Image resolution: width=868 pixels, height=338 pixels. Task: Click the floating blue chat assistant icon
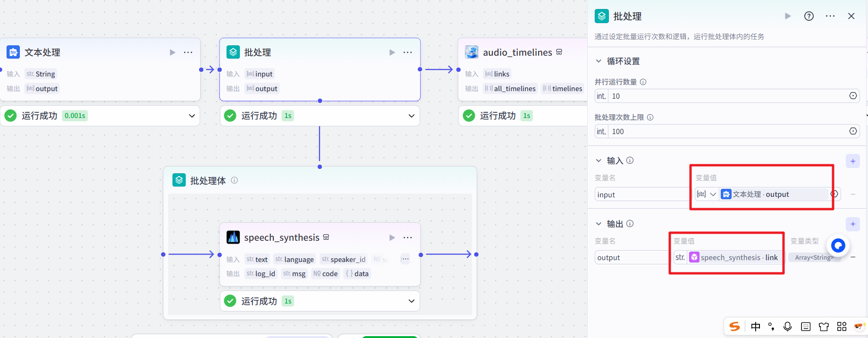coord(838,245)
